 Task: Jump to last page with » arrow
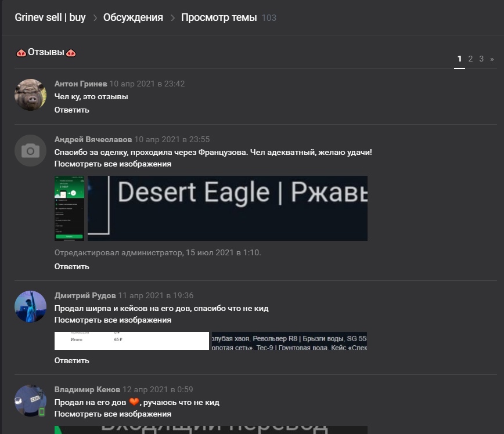(492, 59)
